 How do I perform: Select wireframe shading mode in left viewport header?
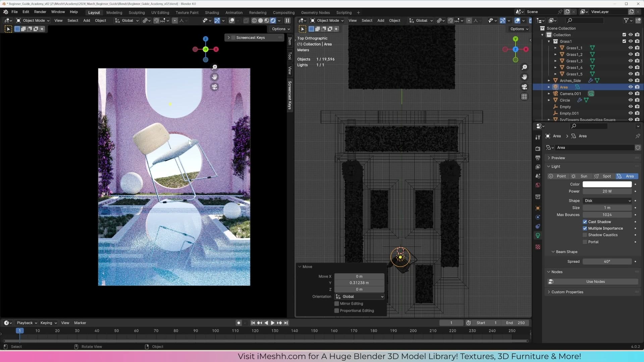[x=254, y=20]
